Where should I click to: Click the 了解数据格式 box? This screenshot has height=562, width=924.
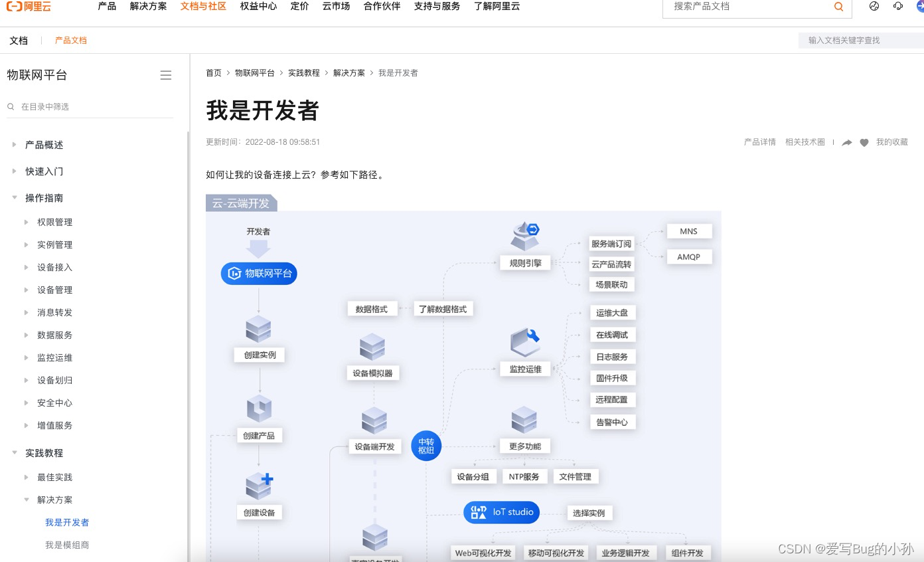pyautogui.click(x=443, y=309)
